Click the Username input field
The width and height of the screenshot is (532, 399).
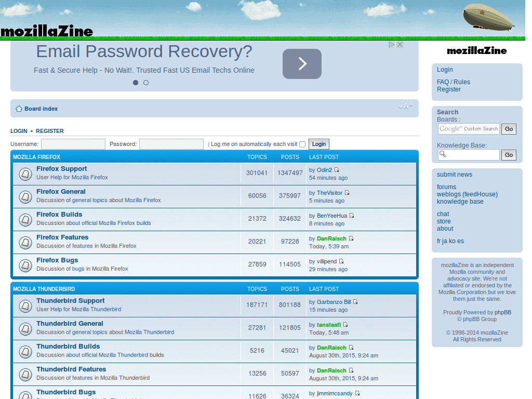pos(73,144)
